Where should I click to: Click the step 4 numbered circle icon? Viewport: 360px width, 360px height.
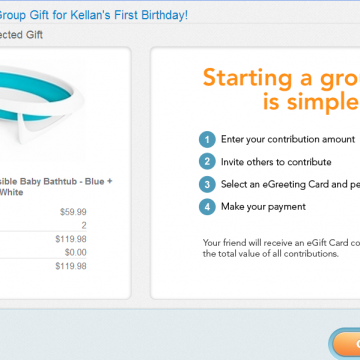click(x=207, y=207)
